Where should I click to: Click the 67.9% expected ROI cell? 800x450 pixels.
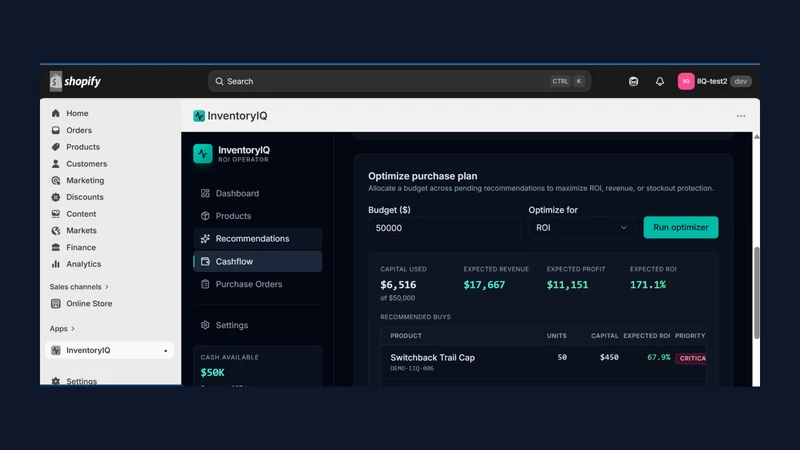[659, 357]
